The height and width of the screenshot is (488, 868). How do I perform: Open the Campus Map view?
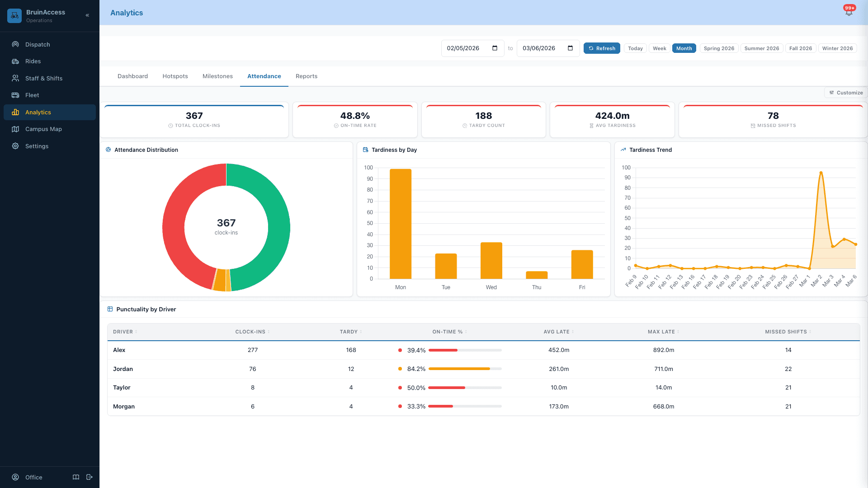[43, 129]
